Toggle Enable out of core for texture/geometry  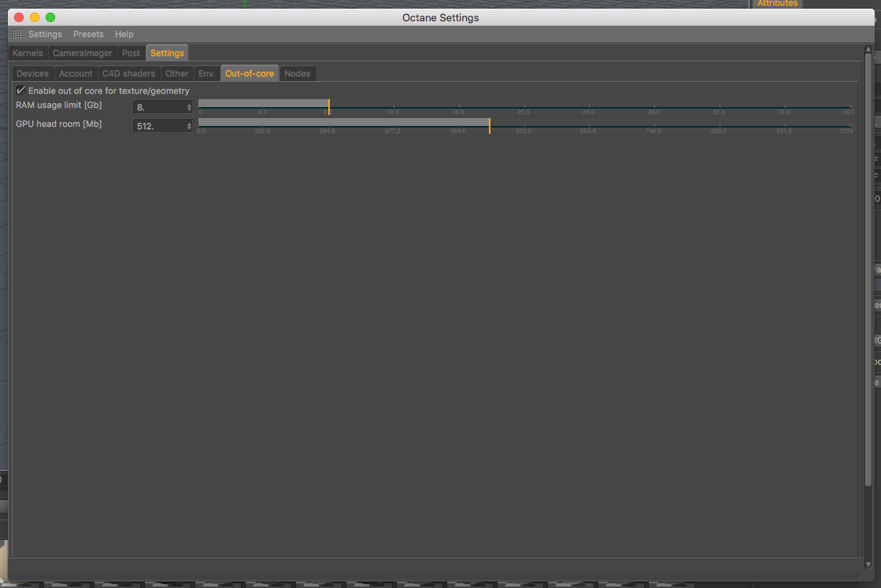tap(20, 91)
